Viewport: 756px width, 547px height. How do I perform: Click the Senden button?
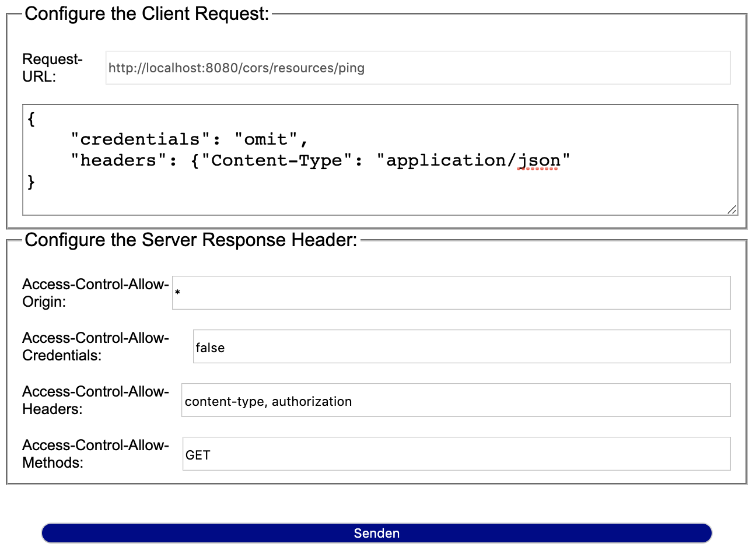click(377, 533)
